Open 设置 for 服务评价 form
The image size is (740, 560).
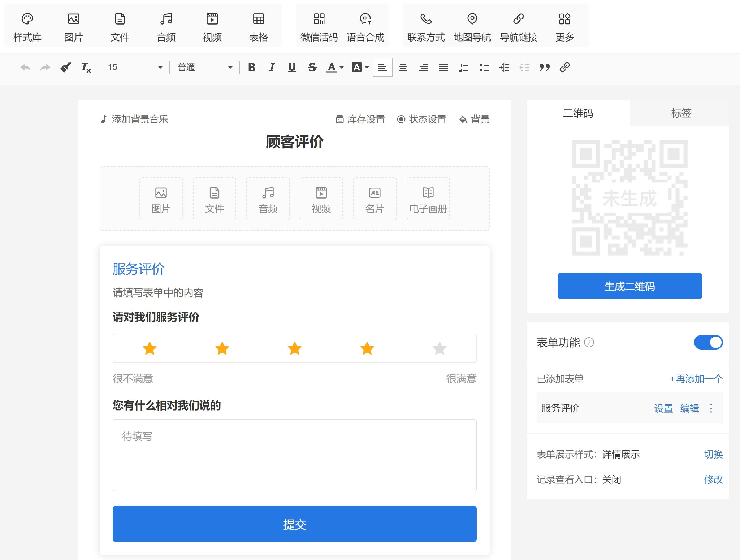click(x=664, y=408)
